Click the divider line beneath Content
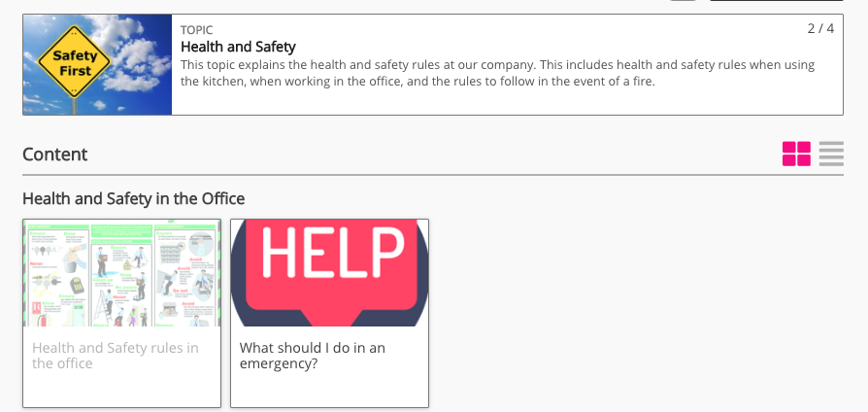 pos(432,175)
